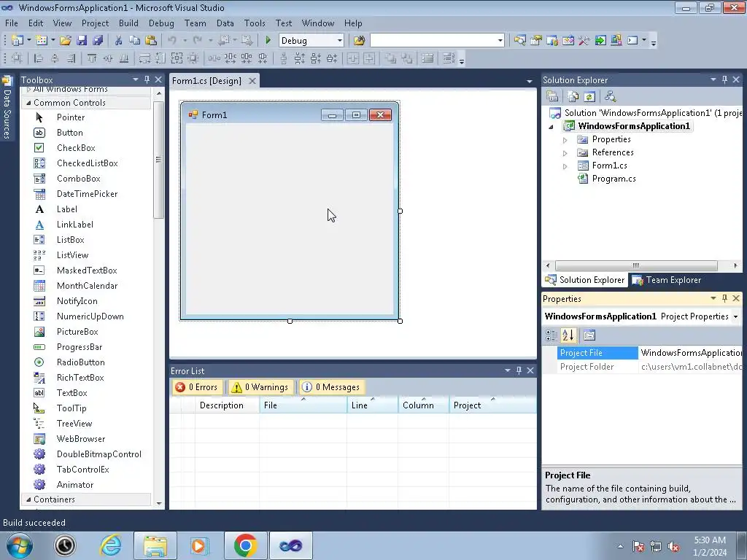Select the ProgressBar control in Toolbox
This screenshot has width=747, height=560.
[x=79, y=346]
